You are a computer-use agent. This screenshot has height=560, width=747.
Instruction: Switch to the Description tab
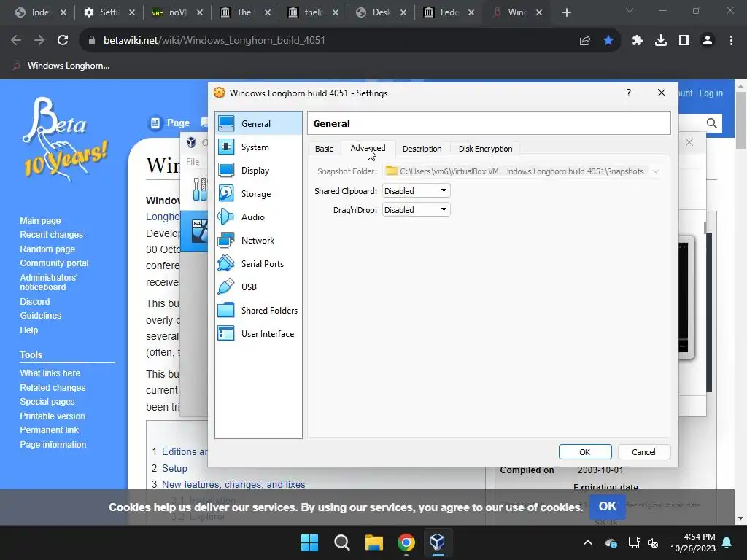coord(422,149)
